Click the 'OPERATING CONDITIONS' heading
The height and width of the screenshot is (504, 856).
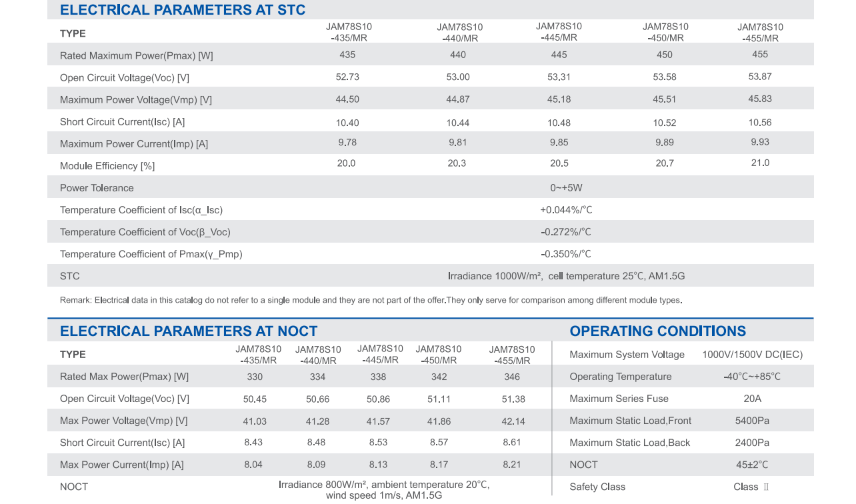point(657,331)
